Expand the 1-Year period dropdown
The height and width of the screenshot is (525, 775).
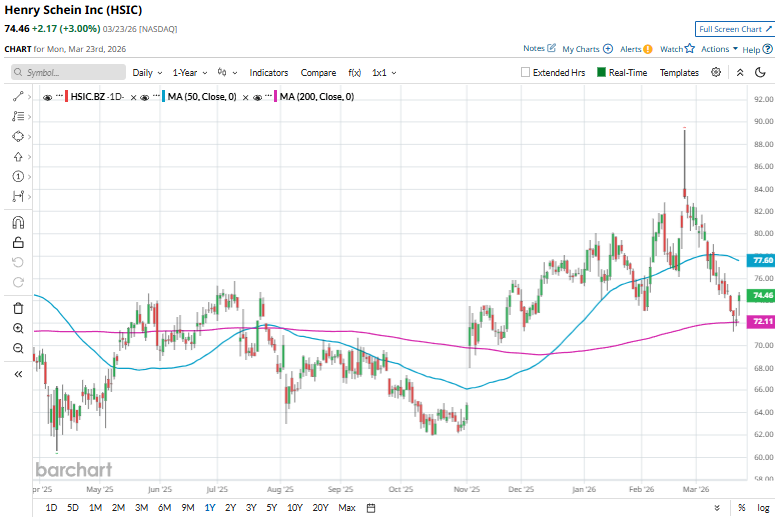click(x=189, y=73)
